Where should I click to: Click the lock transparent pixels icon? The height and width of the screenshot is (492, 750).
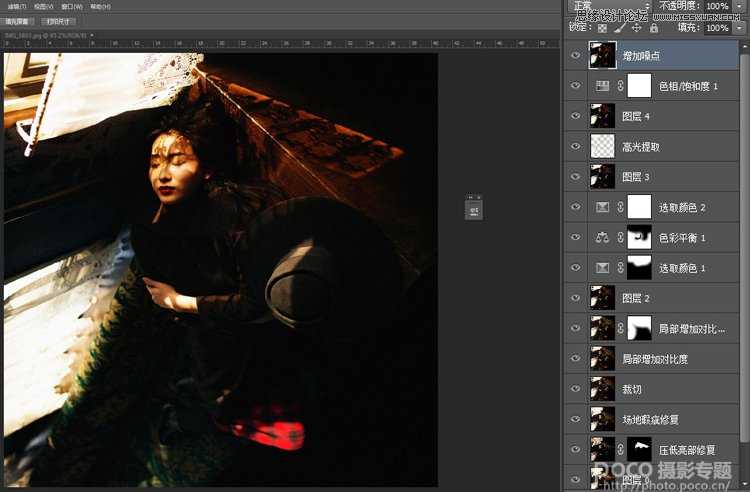click(x=602, y=28)
